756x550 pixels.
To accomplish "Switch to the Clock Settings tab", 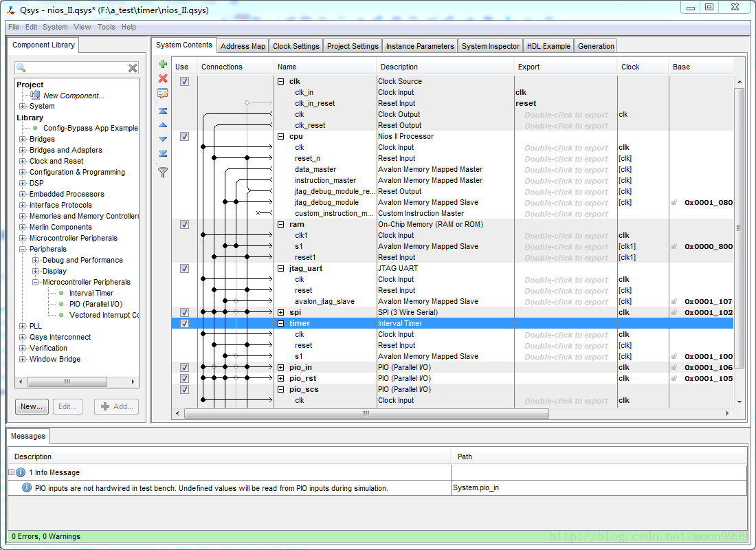I will (296, 46).
